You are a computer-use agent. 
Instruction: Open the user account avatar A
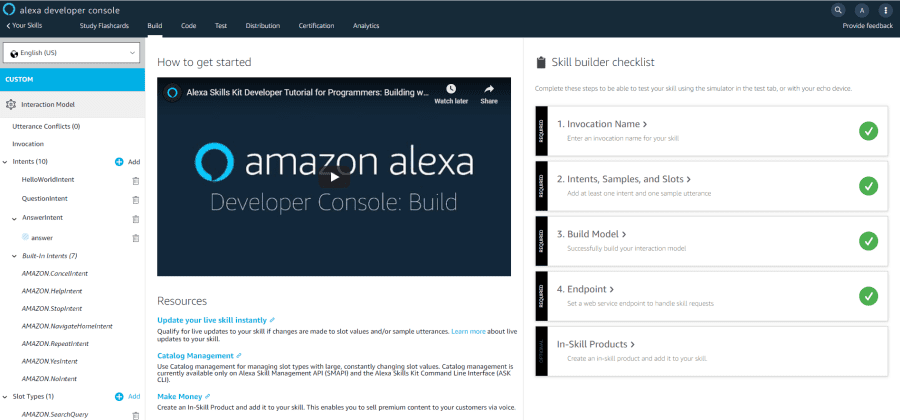click(x=862, y=10)
